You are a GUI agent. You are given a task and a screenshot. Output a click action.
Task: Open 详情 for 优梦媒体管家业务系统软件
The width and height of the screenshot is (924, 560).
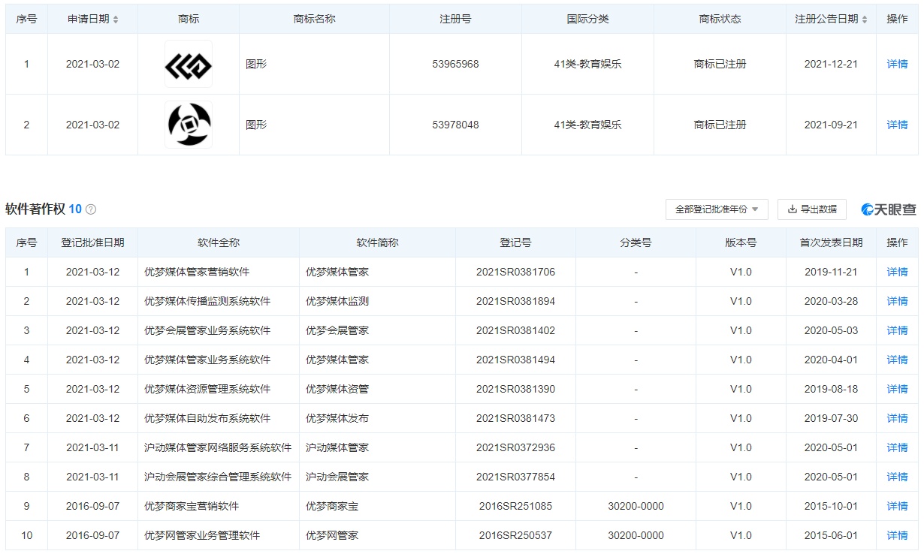[897, 360]
